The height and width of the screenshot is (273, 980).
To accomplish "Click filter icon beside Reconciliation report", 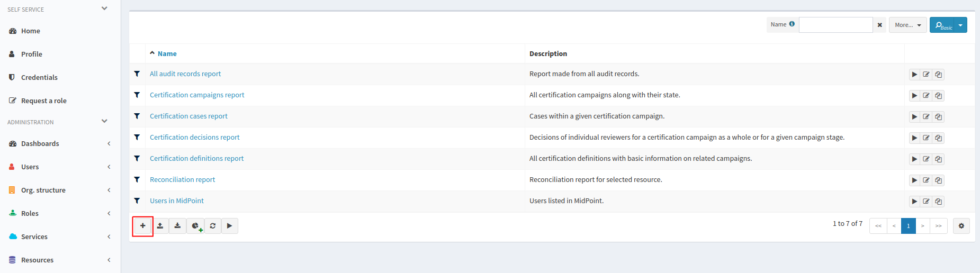I will click(137, 179).
